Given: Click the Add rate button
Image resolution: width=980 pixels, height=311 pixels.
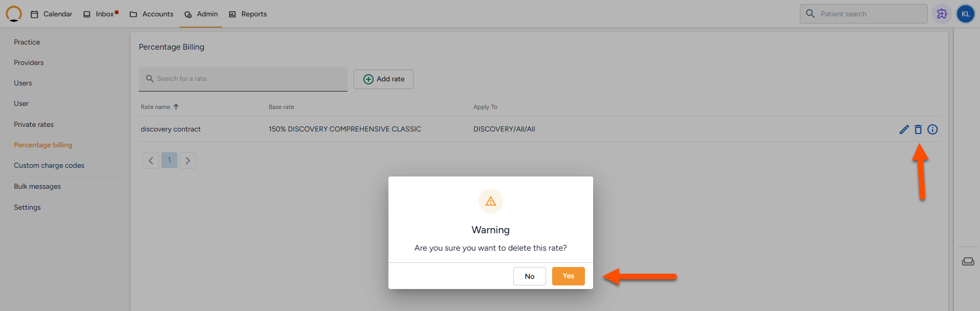Looking at the screenshot, I should 383,79.
